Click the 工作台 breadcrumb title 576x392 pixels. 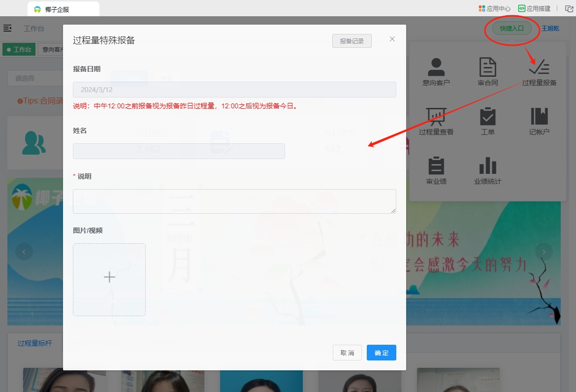34,28
